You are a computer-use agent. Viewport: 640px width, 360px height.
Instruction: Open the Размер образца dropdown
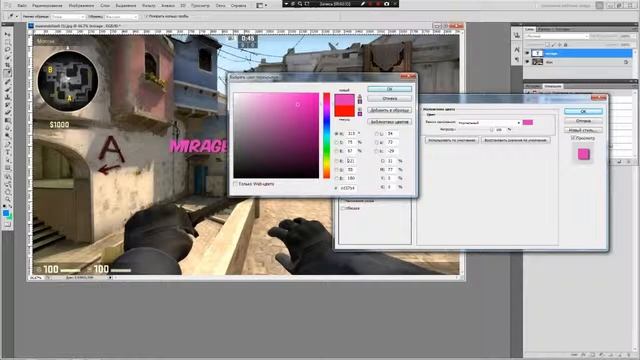[68, 17]
